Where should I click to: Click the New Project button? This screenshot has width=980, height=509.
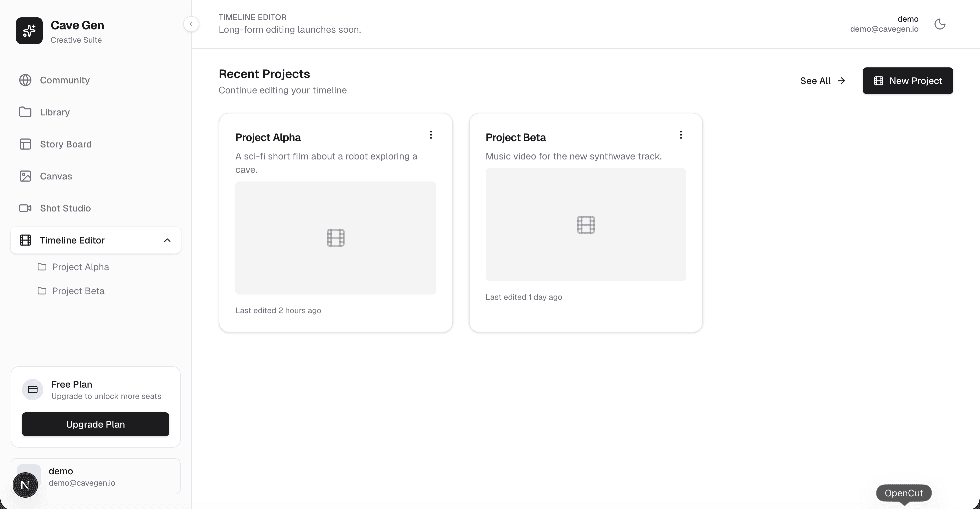(x=907, y=81)
